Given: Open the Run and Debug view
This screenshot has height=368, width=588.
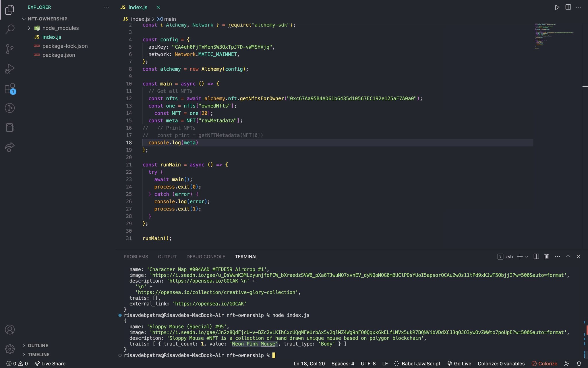Looking at the screenshot, I should 10,69.
